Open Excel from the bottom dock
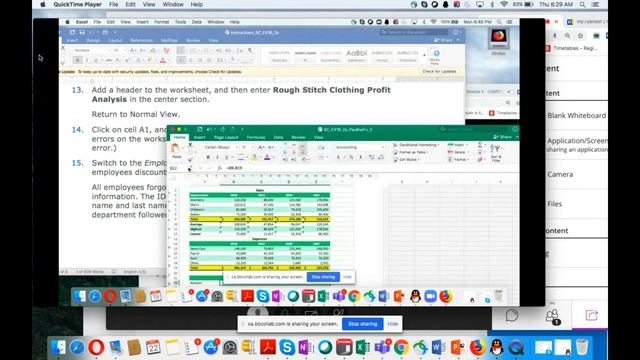Viewport: 640px width, 360px height. point(362,347)
